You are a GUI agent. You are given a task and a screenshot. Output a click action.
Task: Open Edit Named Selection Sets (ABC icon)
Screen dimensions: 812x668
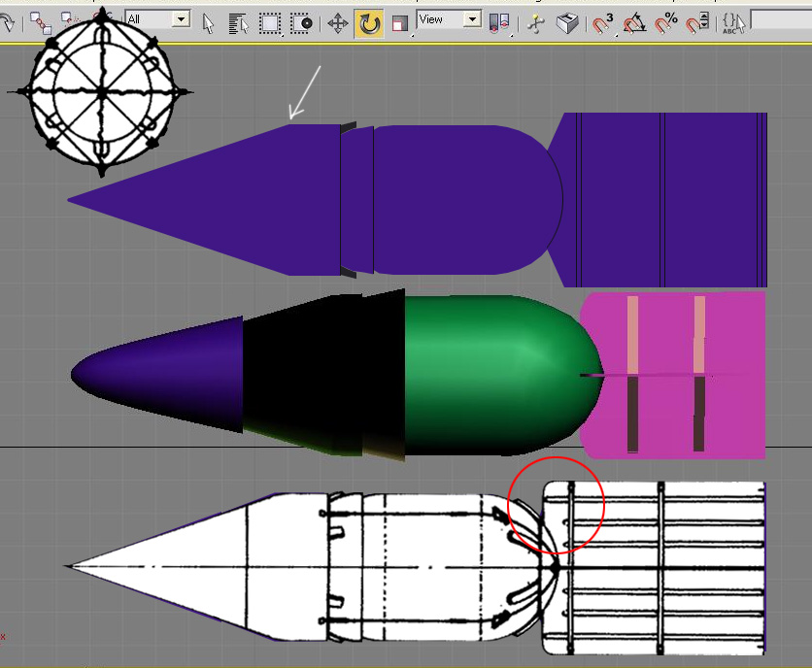point(733,24)
